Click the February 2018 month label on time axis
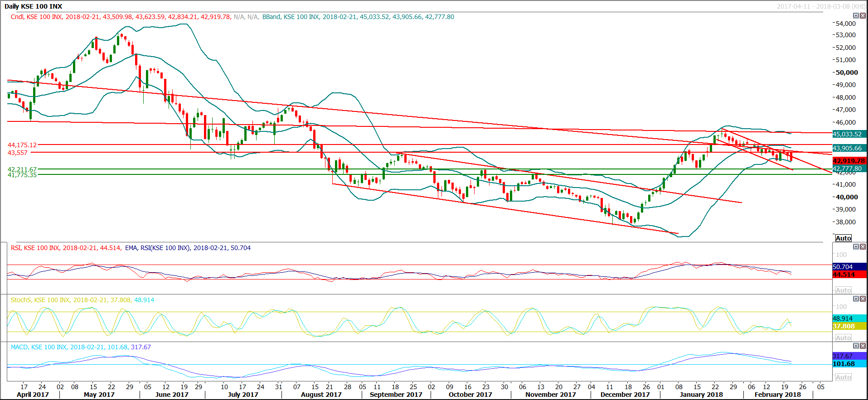 778,395
